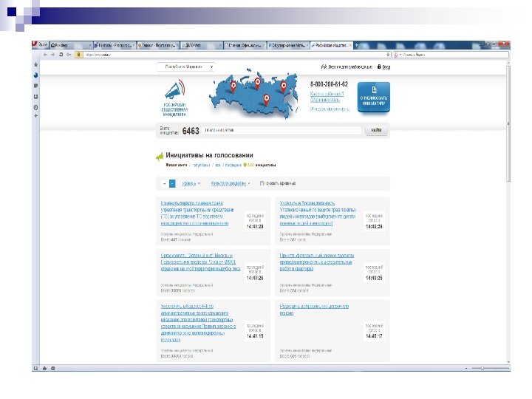Image resolution: width=532 pixels, height=399 pixels.
Task: Open the interactive map link
Action: tap(330, 109)
